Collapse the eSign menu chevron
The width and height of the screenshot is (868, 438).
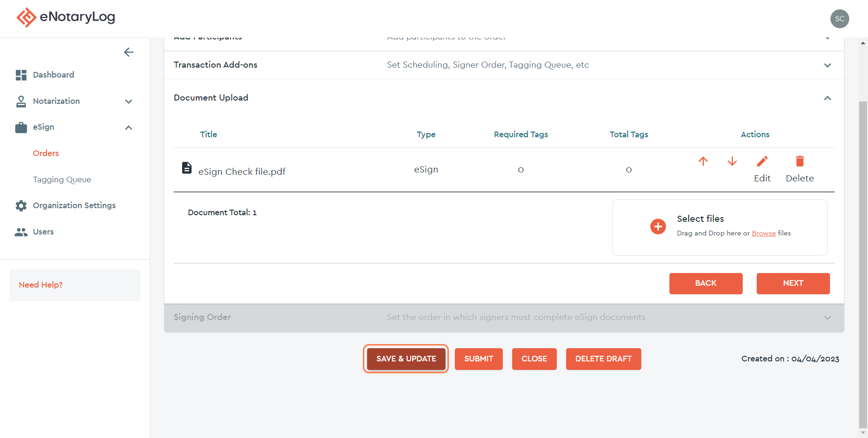[x=129, y=127]
